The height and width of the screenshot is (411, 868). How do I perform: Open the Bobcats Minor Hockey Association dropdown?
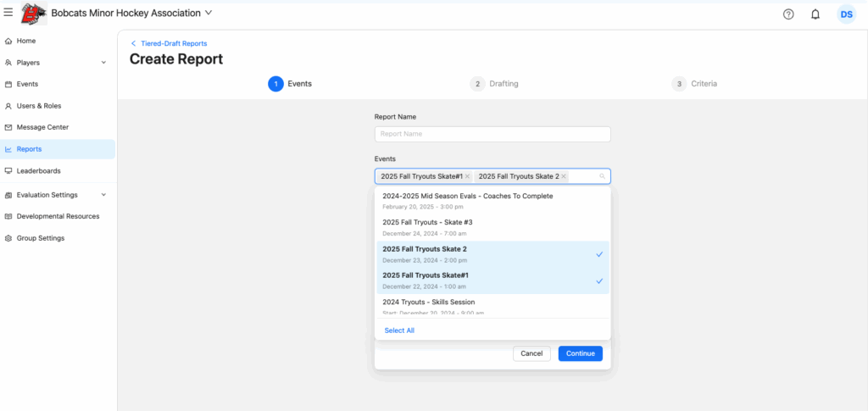(x=209, y=13)
